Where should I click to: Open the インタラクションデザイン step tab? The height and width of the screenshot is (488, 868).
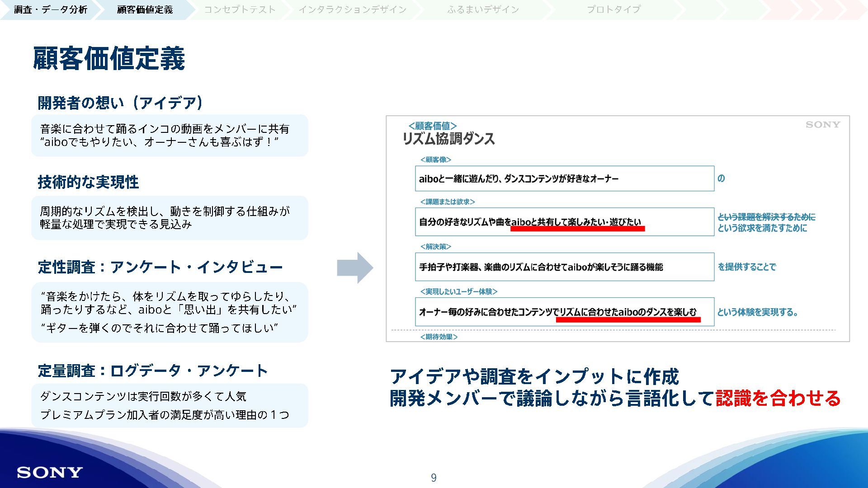pos(352,9)
